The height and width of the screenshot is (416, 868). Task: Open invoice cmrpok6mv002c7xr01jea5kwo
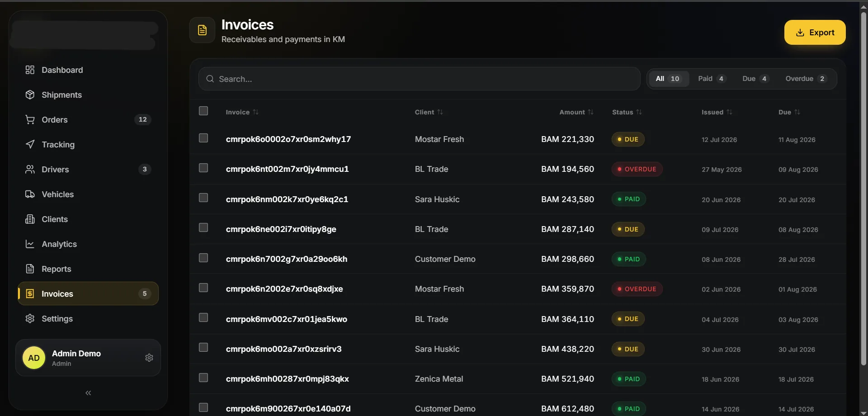click(287, 319)
